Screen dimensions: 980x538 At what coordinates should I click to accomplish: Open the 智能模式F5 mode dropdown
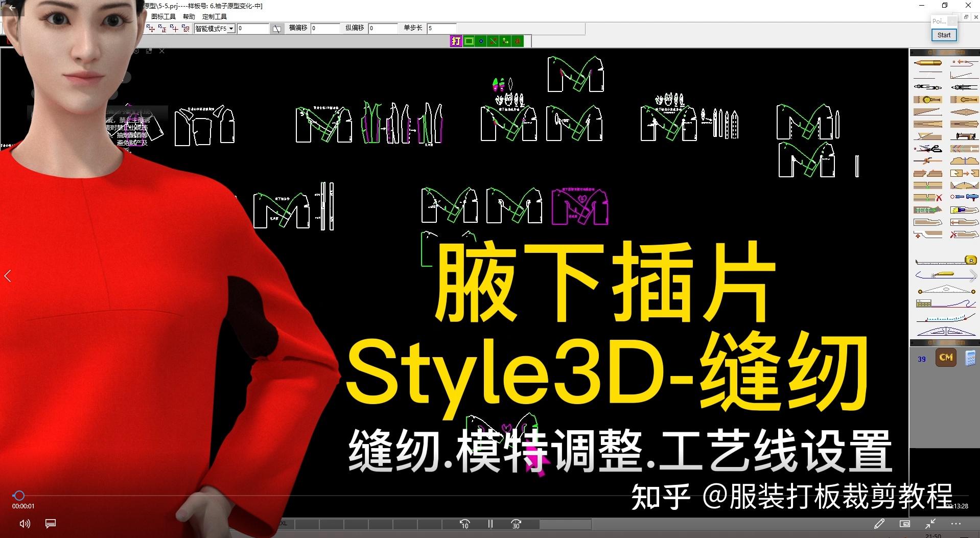pos(230,28)
